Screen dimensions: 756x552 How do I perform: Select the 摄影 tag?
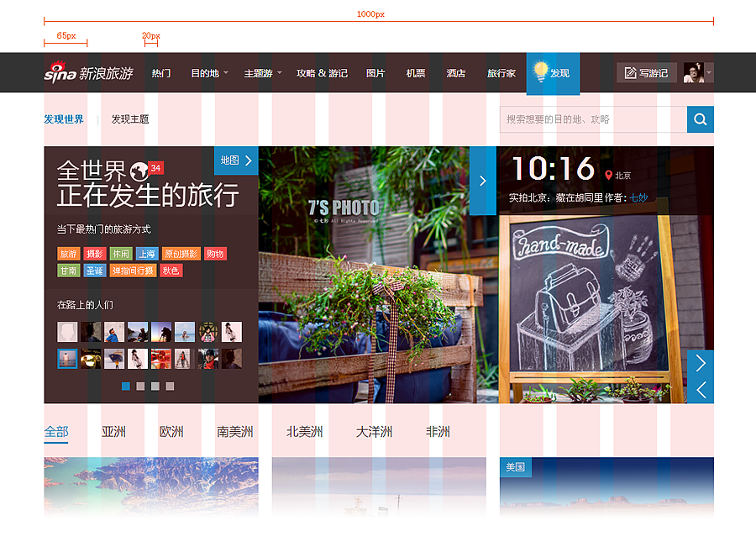[94, 254]
